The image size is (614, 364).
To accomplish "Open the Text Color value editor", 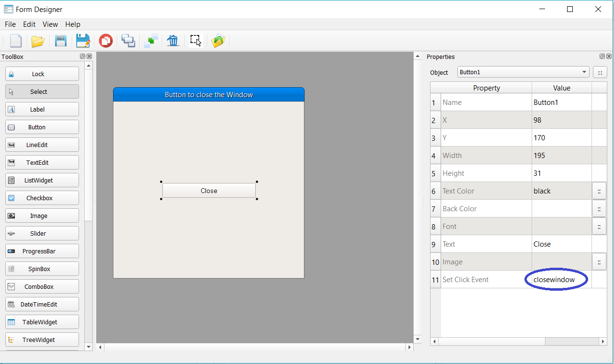I will click(x=599, y=191).
